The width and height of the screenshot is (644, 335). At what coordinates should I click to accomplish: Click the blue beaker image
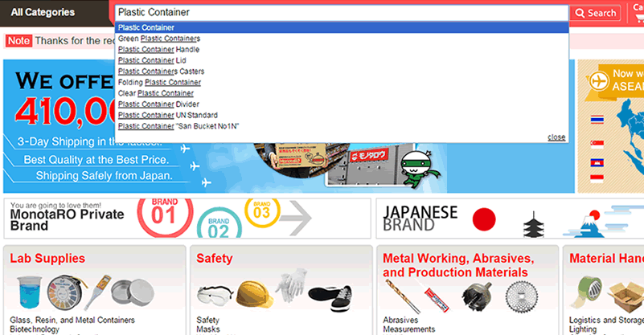pyautogui.click(x=29, y=292)
